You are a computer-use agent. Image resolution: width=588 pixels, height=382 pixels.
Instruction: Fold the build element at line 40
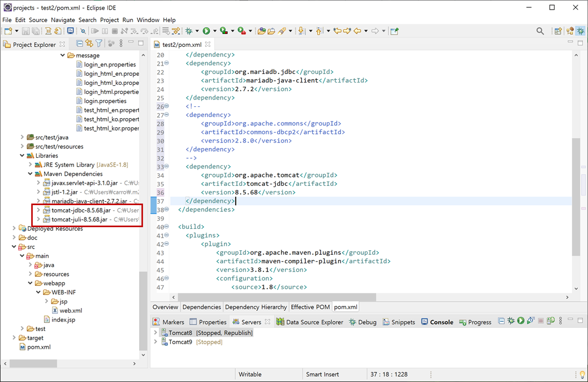167,227
